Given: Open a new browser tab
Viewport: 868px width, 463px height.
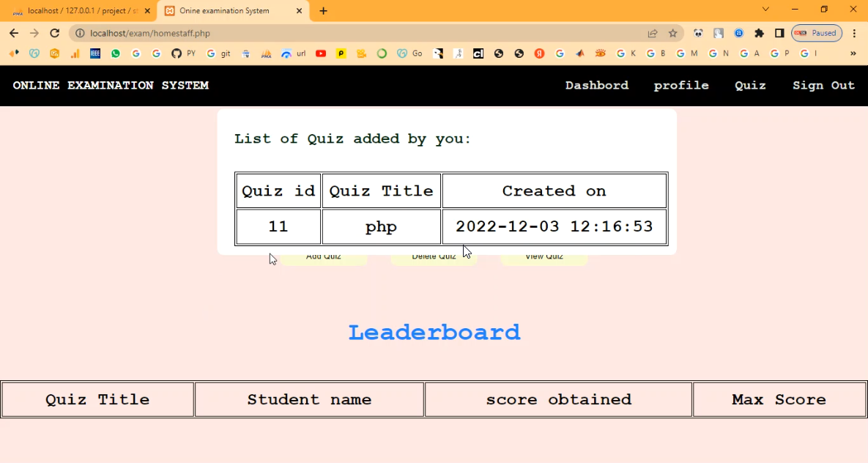Looking at the screenshot, I should coord(324,11).
